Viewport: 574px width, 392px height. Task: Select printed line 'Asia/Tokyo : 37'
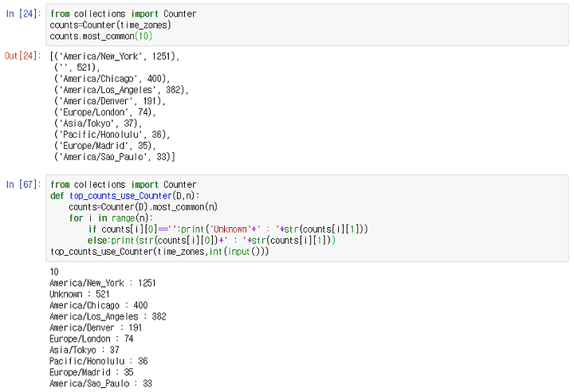pos(85,351)
